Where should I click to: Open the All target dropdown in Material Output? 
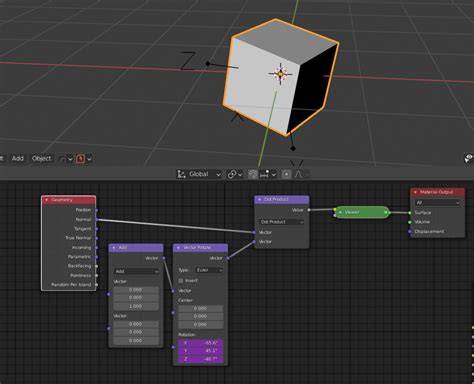coord(438,203)
